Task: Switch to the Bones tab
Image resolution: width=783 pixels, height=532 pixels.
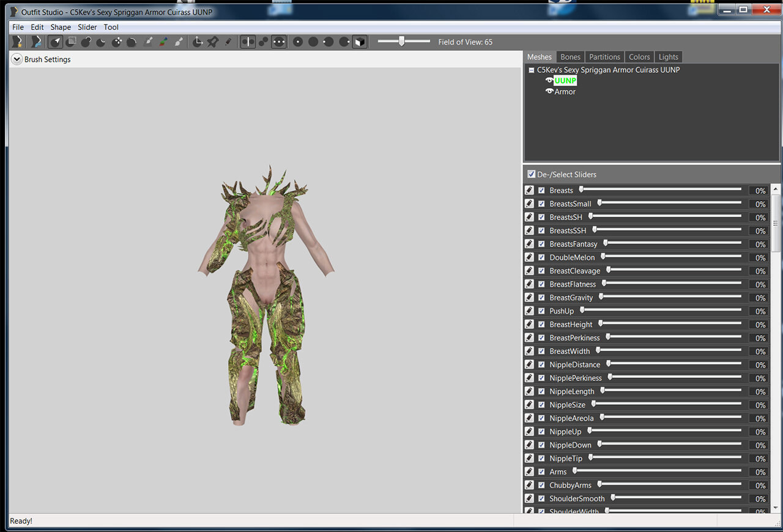Action: [570, 57]
